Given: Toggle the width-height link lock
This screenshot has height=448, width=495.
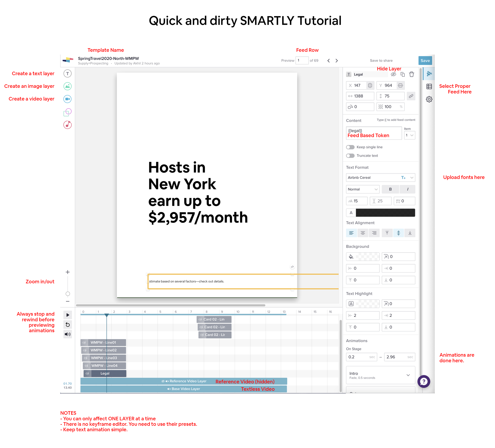Looking at the screenshot, I should [x=411, y=96].
